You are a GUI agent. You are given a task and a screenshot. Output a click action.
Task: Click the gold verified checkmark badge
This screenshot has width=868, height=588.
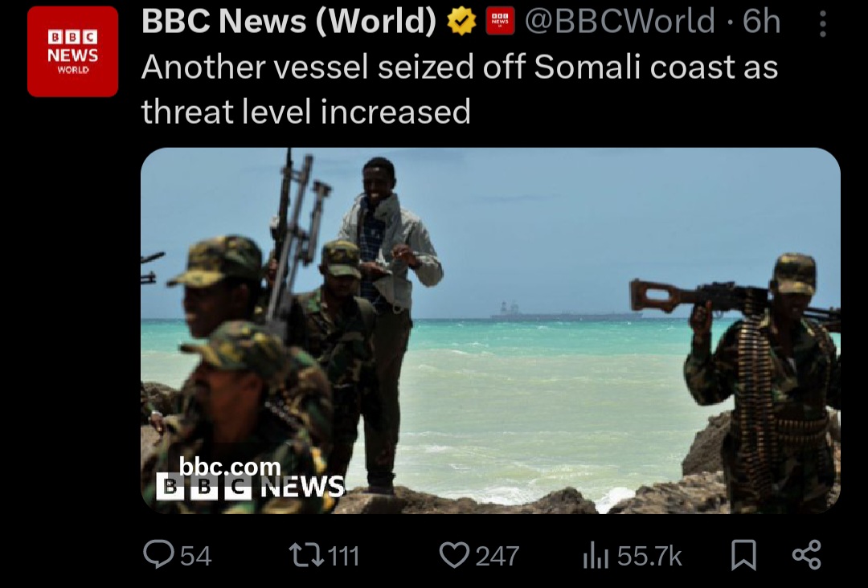[461, 22]
